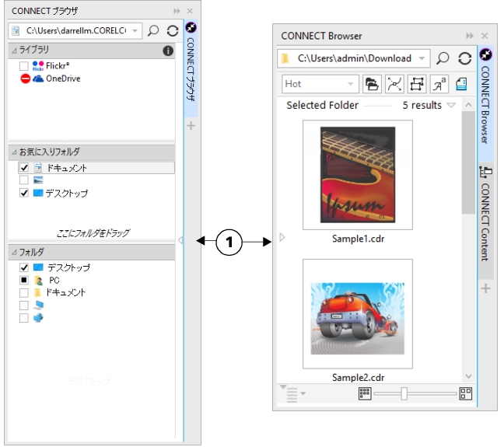The image size is (504, 447).
Task: Uncheck ドキュメント in the favorites folder list
Action: 24,168
